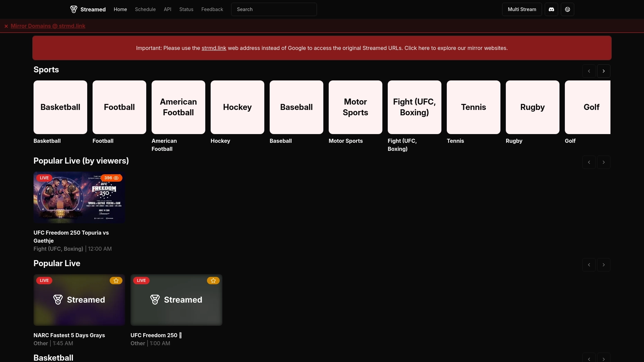Go back in Popular Live by viewers
The image size is (644, 362).
click(589, 162)
